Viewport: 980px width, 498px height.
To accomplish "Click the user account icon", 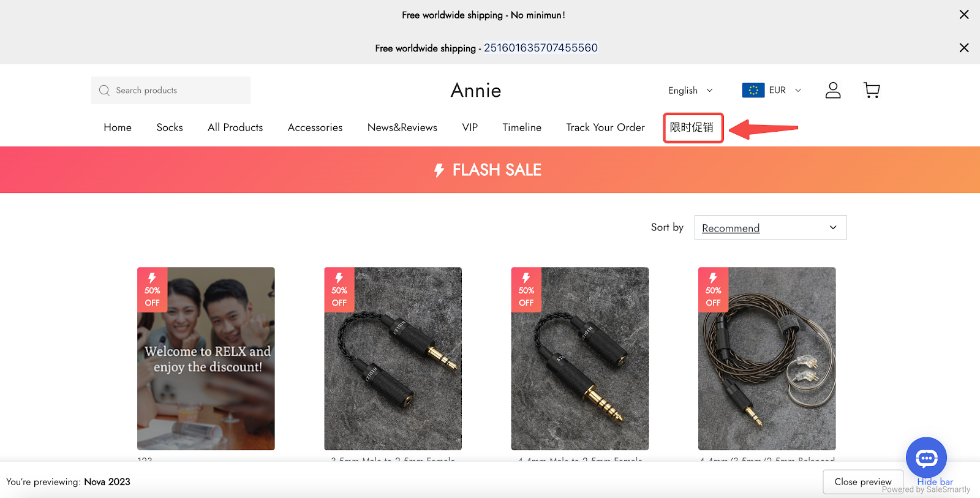I will pos(833,90).
